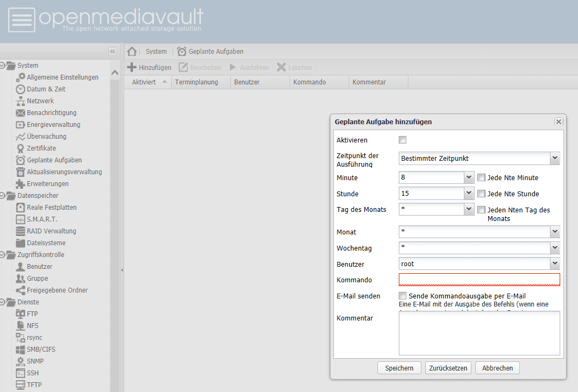Click the S.M.A.R.T. icon

pos(20,219)
